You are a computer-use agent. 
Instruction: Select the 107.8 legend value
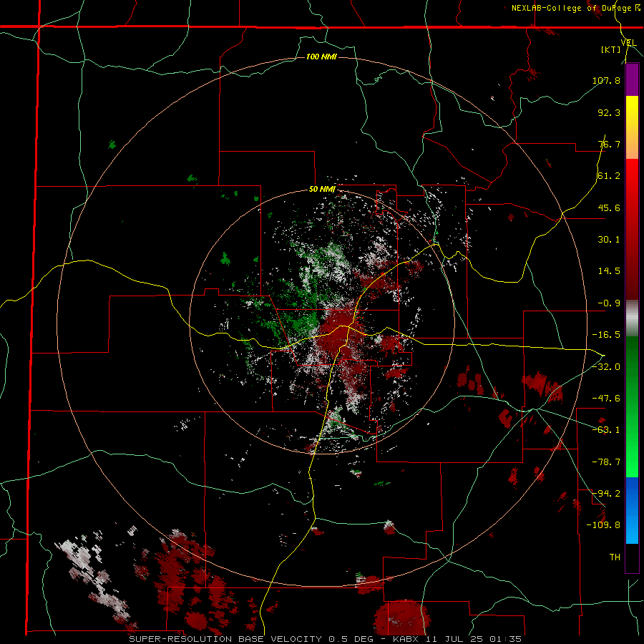coord(606,80)
